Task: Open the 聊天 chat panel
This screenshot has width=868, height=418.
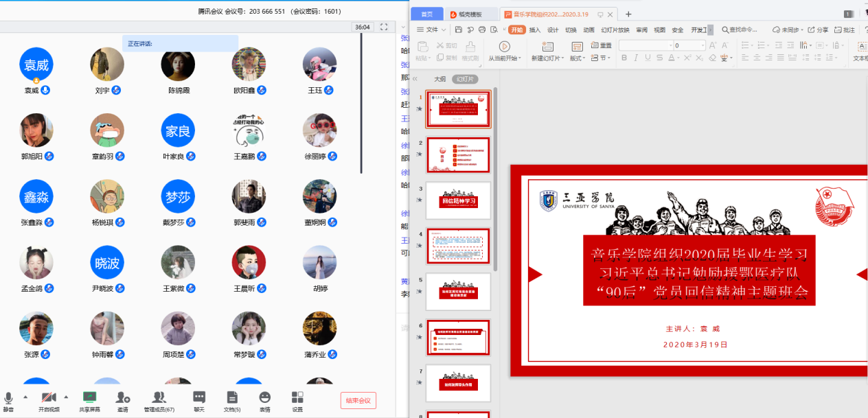Action: point(199,399)
